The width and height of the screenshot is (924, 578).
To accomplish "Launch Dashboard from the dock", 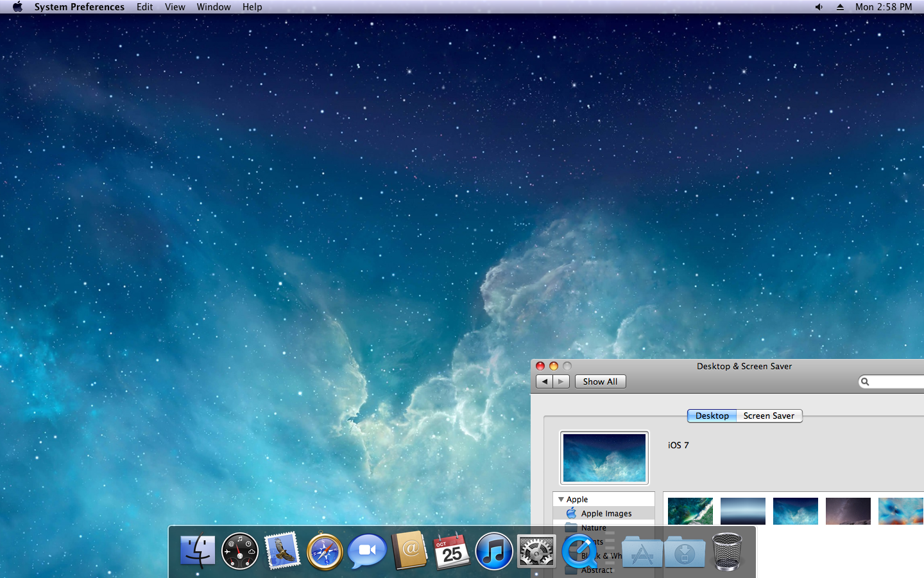I will pyautogui.click(x=239, y=551).
